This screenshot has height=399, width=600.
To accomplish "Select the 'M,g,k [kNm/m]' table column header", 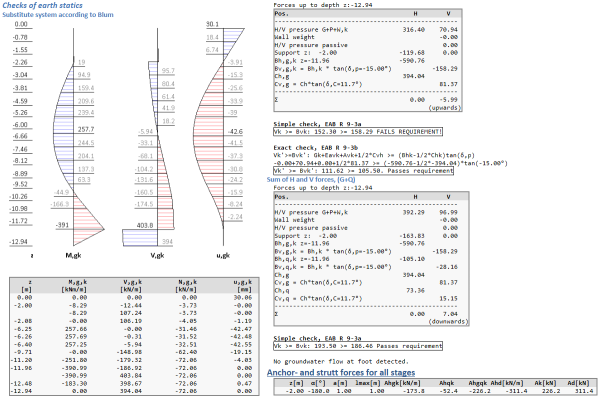I will (74, 286).
